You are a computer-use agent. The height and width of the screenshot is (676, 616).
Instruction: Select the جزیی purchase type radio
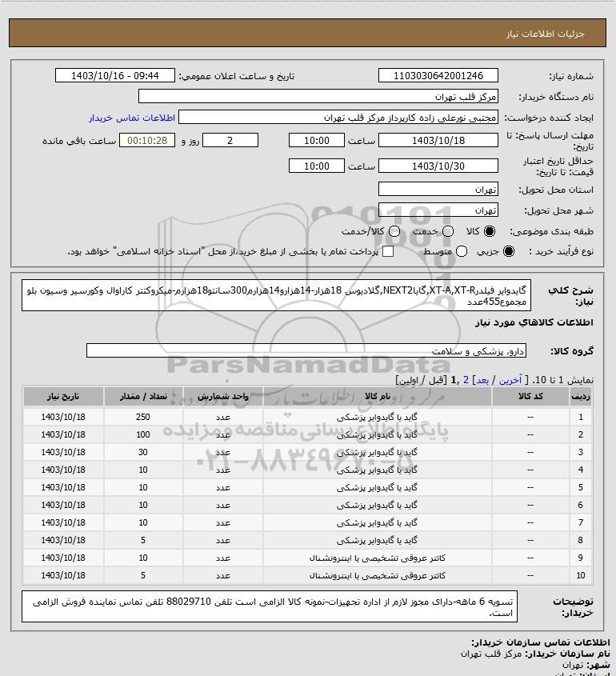tap(509, 251)
